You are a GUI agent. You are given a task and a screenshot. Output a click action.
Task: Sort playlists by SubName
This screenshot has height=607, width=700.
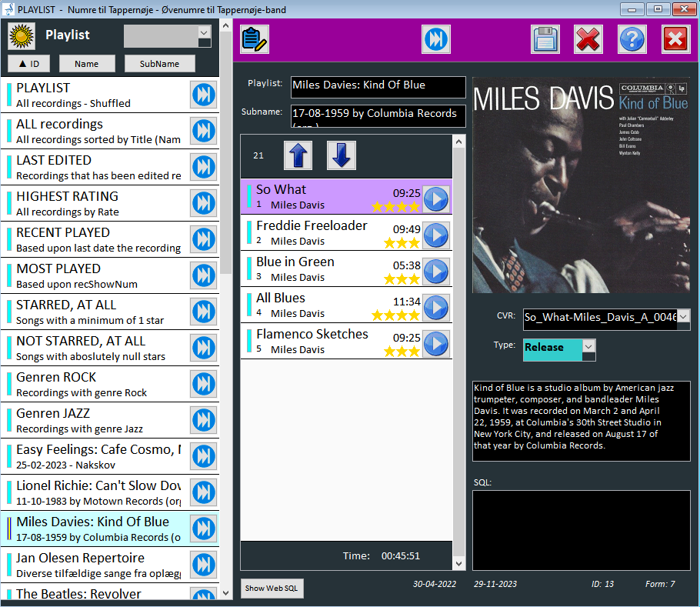pos(159,64)
